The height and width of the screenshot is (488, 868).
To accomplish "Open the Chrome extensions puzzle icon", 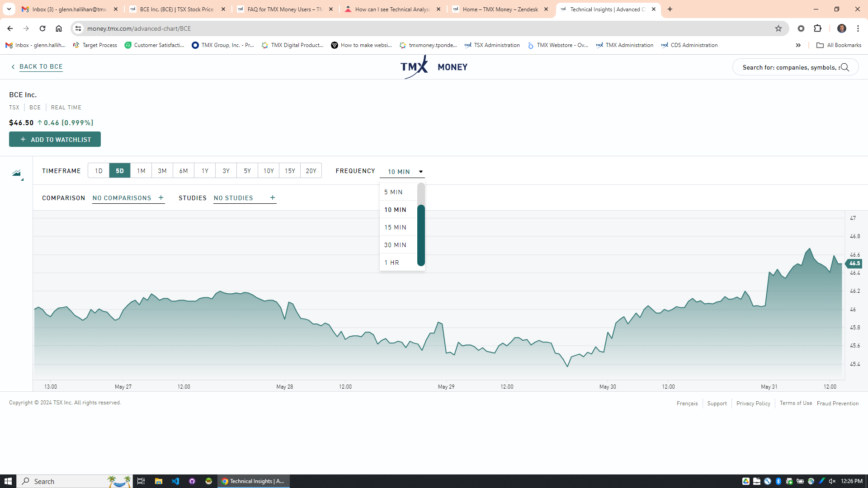I will pos(817,28).
